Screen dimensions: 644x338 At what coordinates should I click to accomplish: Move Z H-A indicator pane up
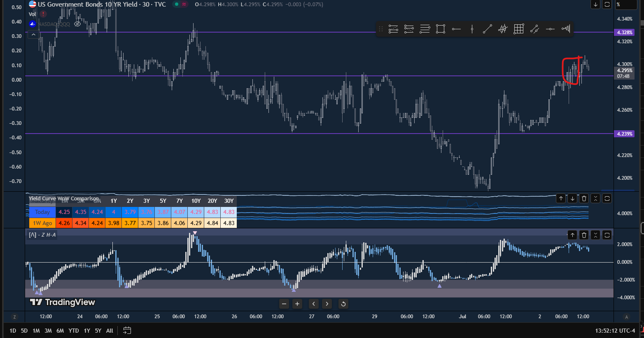[x=572, y=235]
